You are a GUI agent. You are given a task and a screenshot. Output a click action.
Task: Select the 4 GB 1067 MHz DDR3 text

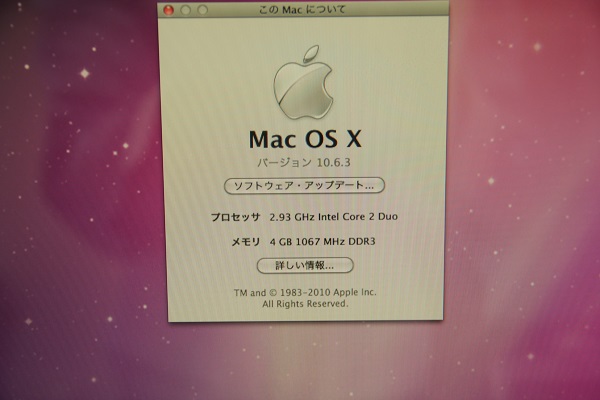pyautogui.click(x=323, y=242)
